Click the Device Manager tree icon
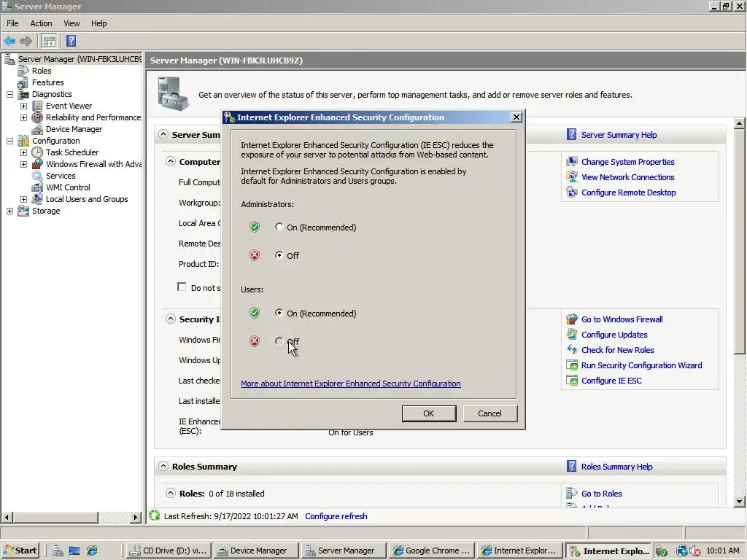The width and height of the screenshot is (747, 560). click(x=37, y=129)
